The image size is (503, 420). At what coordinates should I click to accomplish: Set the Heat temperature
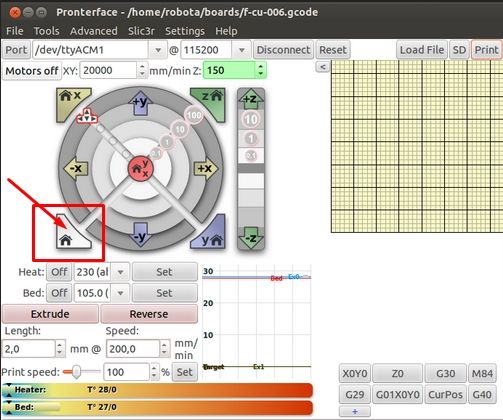(x=165, y=272)
